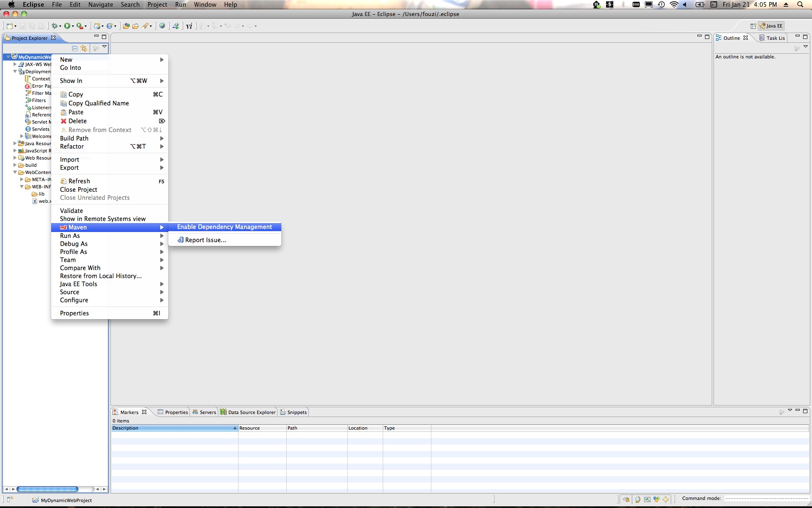This screenshot has width=812, height=508.
Task: Select the lib folder in the tree
Action: [38, 194]
